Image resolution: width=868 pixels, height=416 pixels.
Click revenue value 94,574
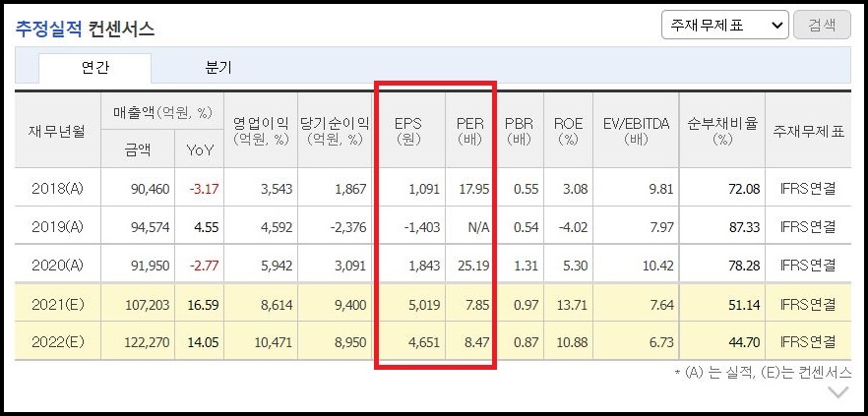tap(149, 227)
